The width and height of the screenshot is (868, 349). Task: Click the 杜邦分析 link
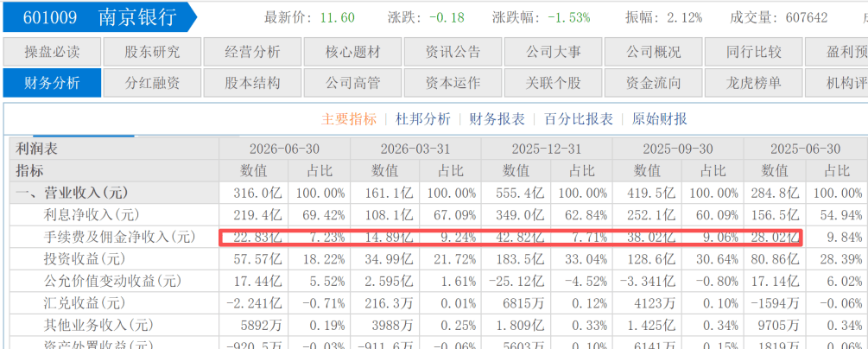pyautogui.click(x=423, y=118)
